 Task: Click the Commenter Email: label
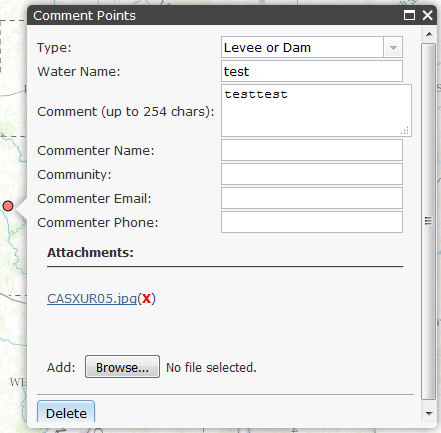click(94, 199)
